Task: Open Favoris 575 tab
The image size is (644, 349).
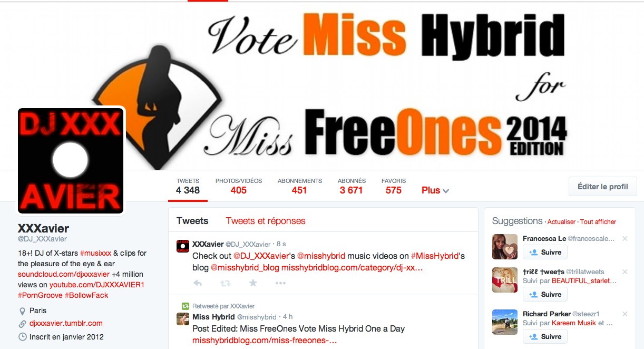Action: [394, 186]
